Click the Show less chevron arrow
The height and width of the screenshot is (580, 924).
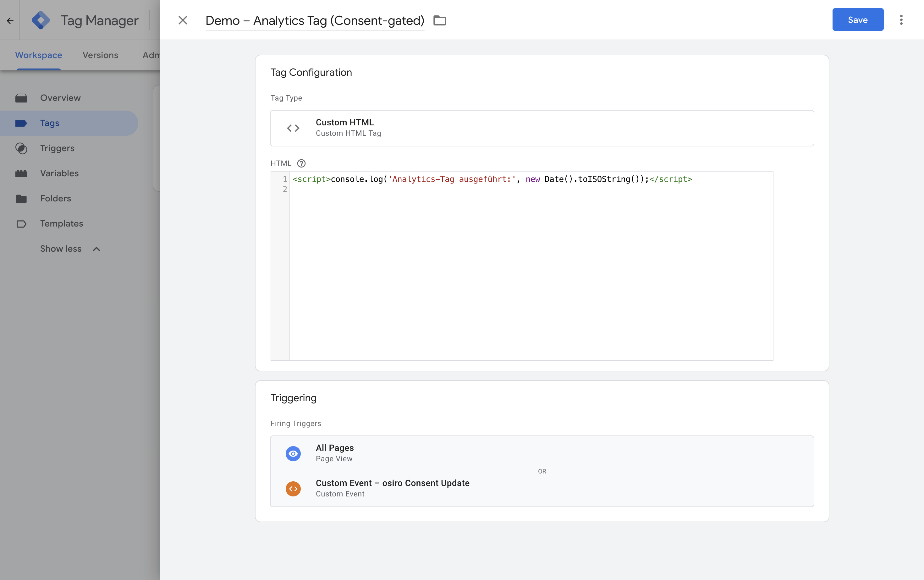pos(96,249)
